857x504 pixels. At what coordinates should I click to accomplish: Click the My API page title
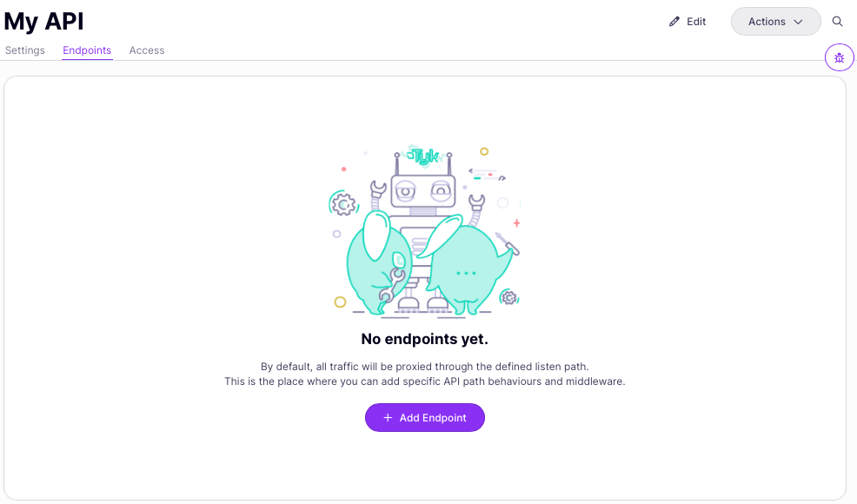[x=43, y=21]
